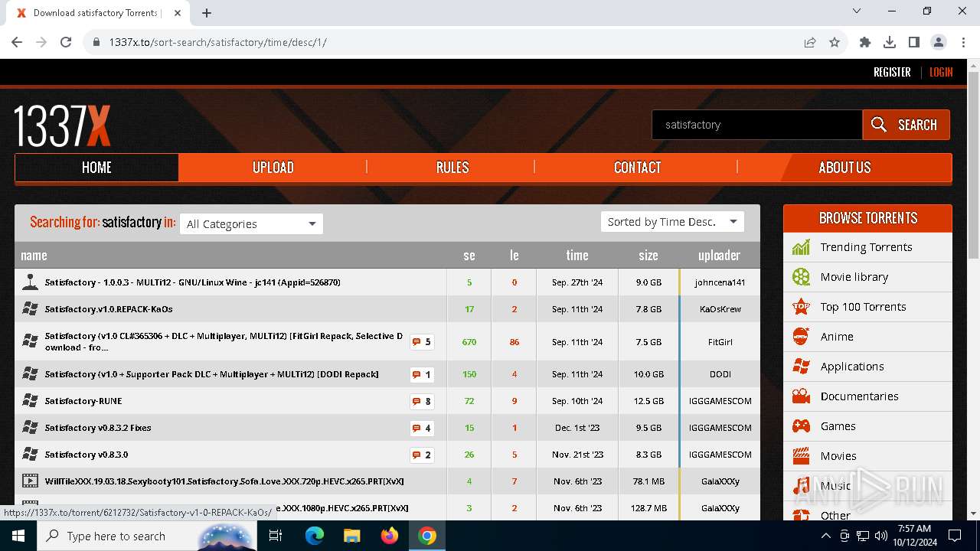Viewport: 980px width, 551px height.
Task: Open the Satisfactory.v1.0.REPACK-KaOs torrent link
Action: (109, 309)
